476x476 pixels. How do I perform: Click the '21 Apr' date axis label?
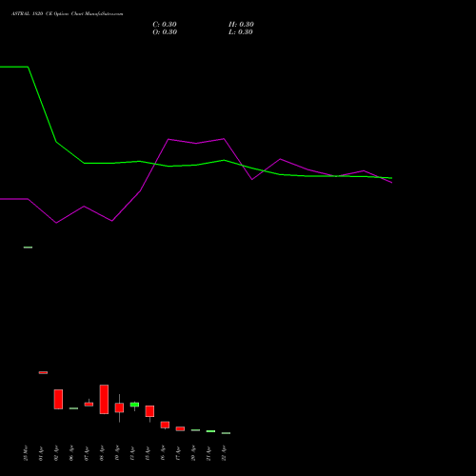point(208,453)
